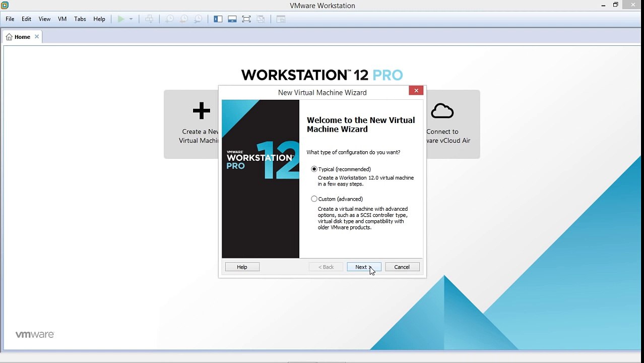Click the Take Snapshot clock icon
The height and width of the screenshot is (363, 644).
(170, 19)
